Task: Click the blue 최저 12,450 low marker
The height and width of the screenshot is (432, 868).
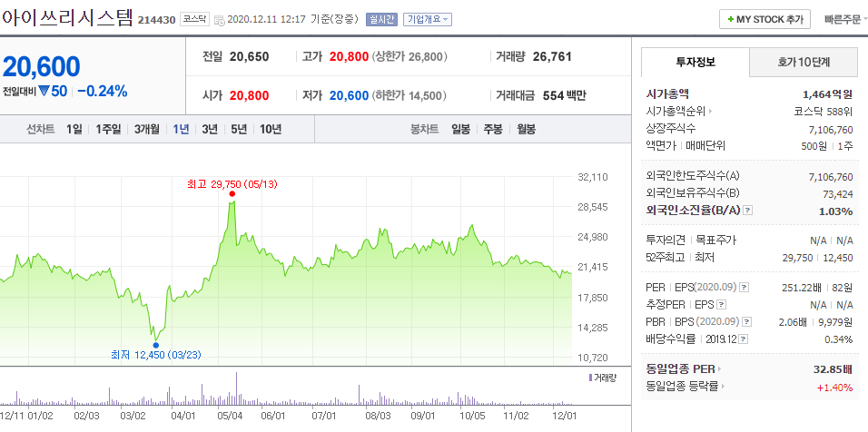Action: [155, 345]
